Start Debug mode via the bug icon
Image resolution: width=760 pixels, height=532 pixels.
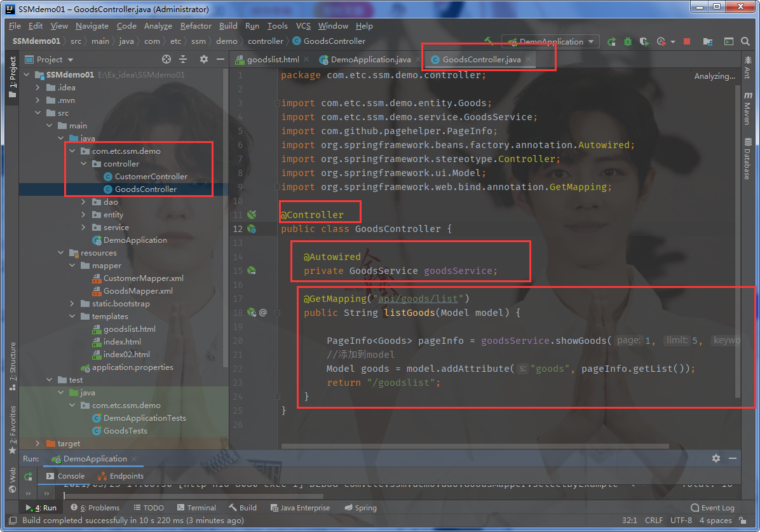click(628, 41)
